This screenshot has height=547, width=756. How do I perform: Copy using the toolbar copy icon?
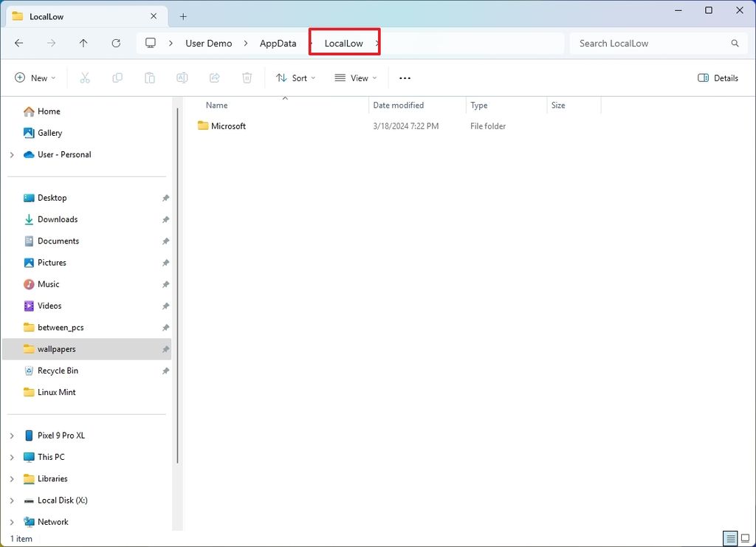coord(117,78)
